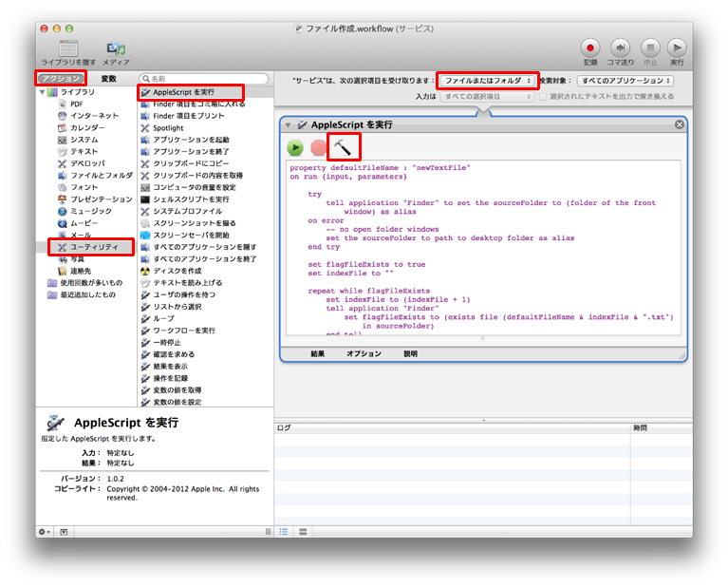Select システム category in library
Image resolution: width=728 pixels, height=587 pixels.
85,140
